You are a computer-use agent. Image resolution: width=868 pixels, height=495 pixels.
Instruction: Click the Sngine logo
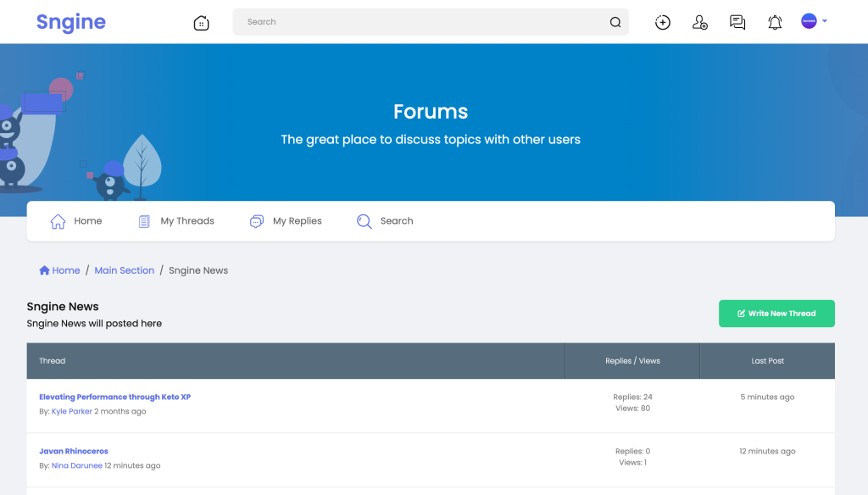pos(71,22)
